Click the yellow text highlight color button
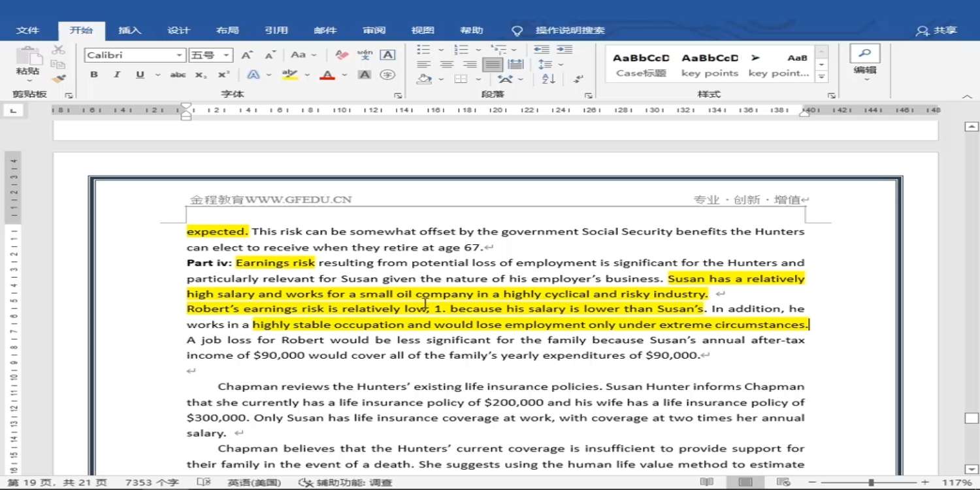This screenshot has width=980, height=490. tap(289, 75)
